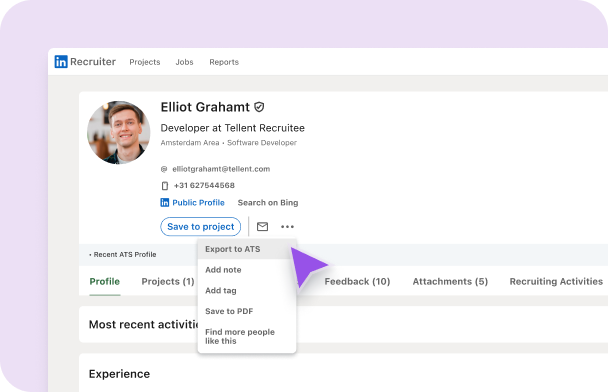The image size is (608, 392).
Task: Open the Jobs menu in top navigation
Action: tap(184, 62)
